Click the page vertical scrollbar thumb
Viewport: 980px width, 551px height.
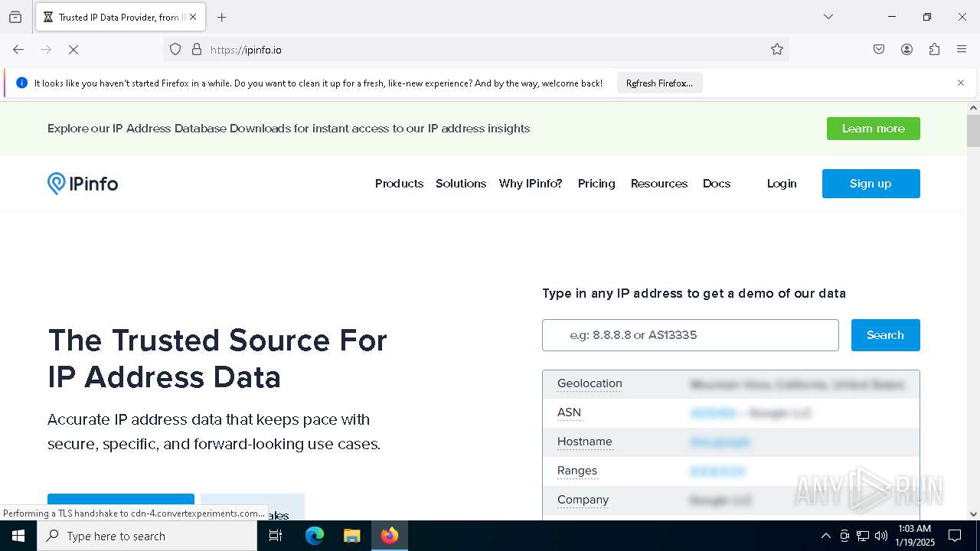(x=973, y=131)
